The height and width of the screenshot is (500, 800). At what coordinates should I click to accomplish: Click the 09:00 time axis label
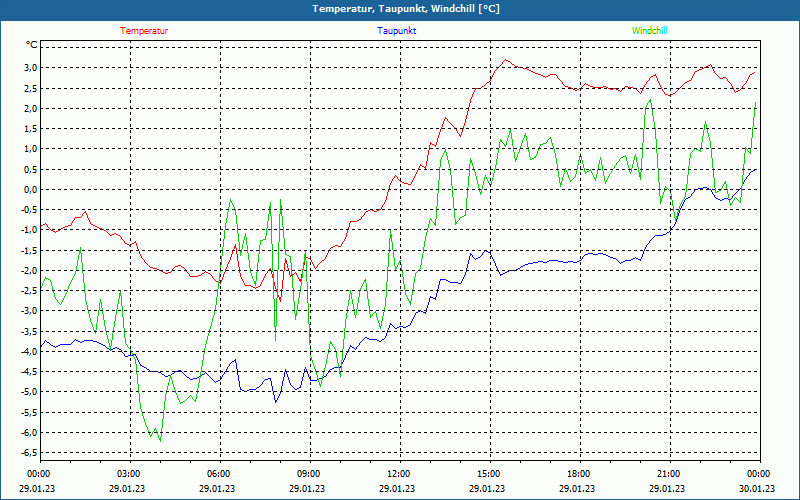point(308,474)
